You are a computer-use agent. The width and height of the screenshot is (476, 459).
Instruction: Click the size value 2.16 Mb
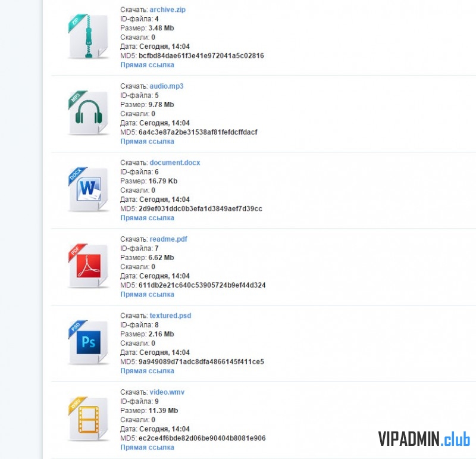[x=161, y=335]
